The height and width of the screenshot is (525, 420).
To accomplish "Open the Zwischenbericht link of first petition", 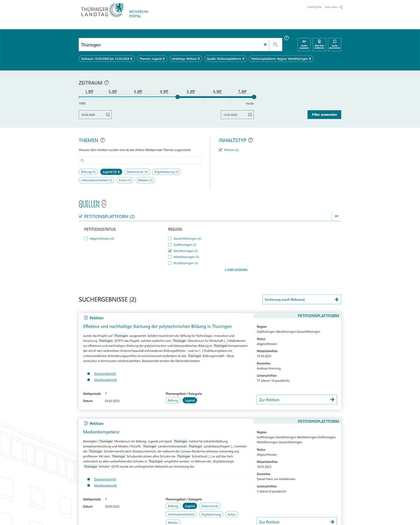I will tap(105, 374).
